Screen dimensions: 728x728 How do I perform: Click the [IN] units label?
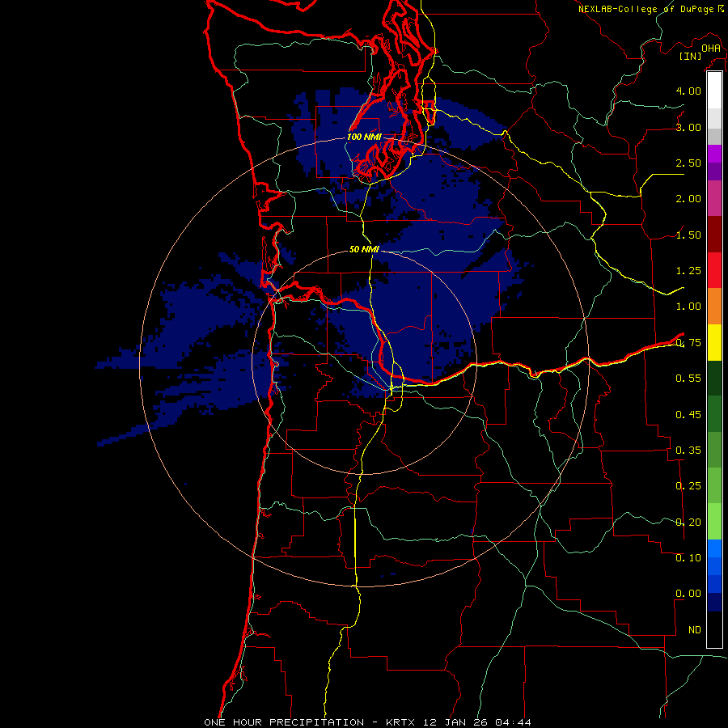[690, 56]
